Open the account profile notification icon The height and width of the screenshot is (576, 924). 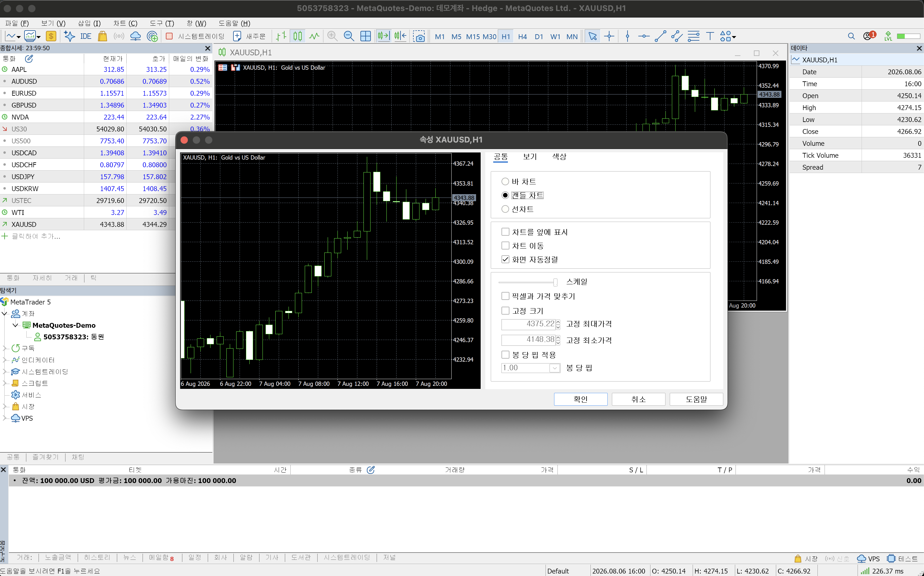869,36
